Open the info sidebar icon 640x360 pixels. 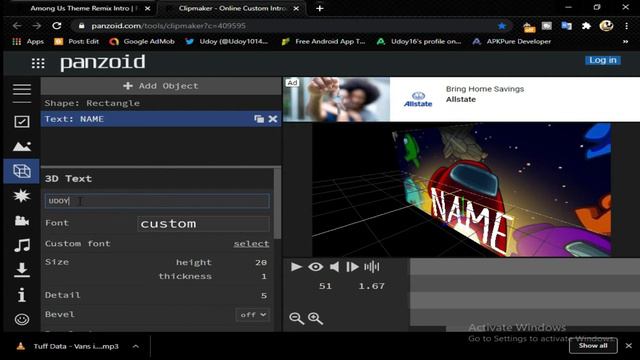tap(22, 295)
